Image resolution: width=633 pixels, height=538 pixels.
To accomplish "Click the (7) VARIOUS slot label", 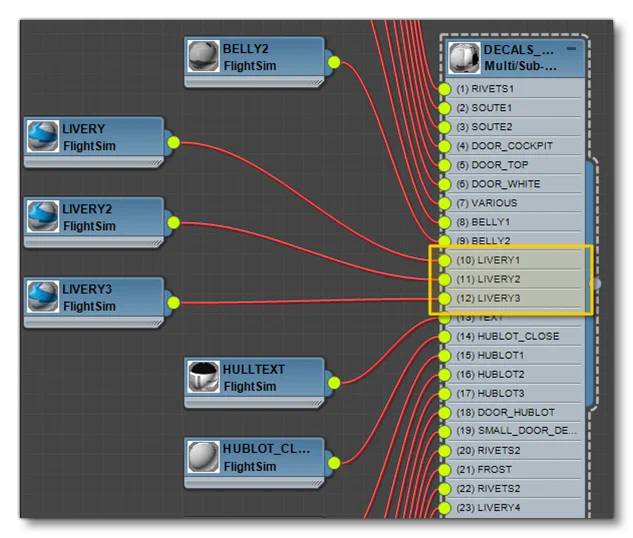I will (x=487, y=203).
